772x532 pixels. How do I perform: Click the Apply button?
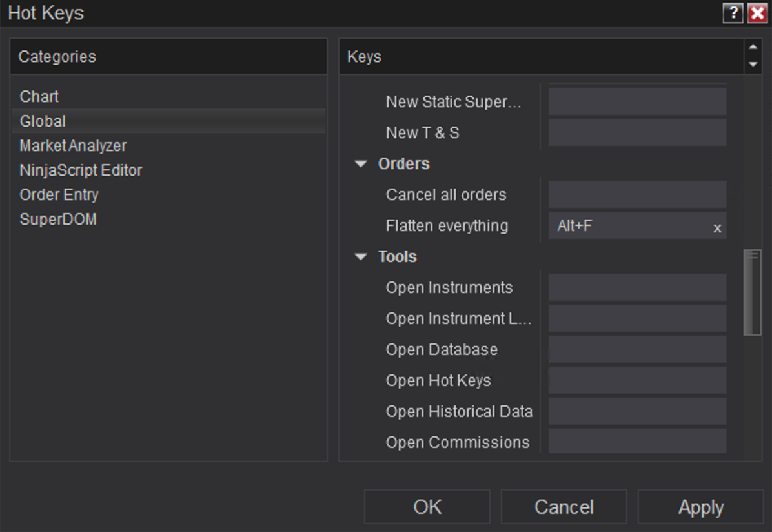click(x=701, y=507)
